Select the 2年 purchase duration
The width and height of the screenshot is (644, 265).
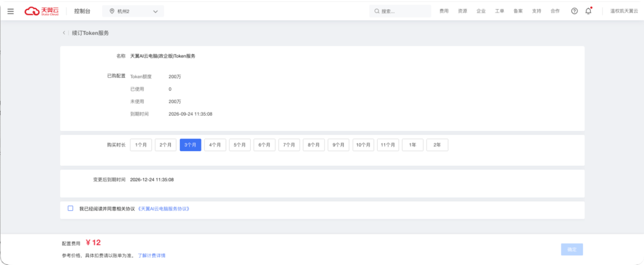click(x=437, y=145)
